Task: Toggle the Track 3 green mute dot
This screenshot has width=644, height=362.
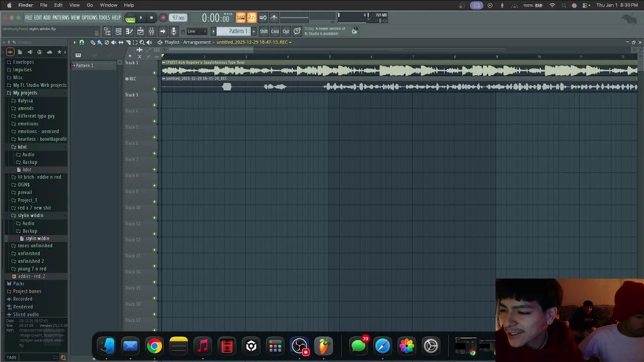Action: pyautogui.click(x=154, y=105)
